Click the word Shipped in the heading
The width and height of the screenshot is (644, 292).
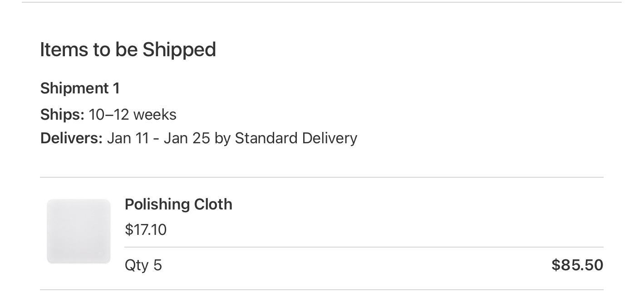coord(179,49)
